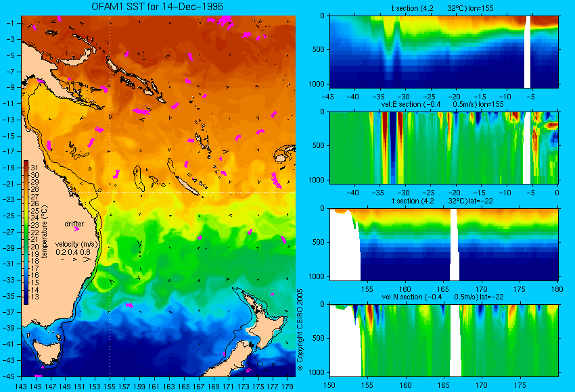Screen dimensions: 575x392
Task: Click the 'OFAM1 SST for 14-Dec-1996' title
Action: pos(157,7)
